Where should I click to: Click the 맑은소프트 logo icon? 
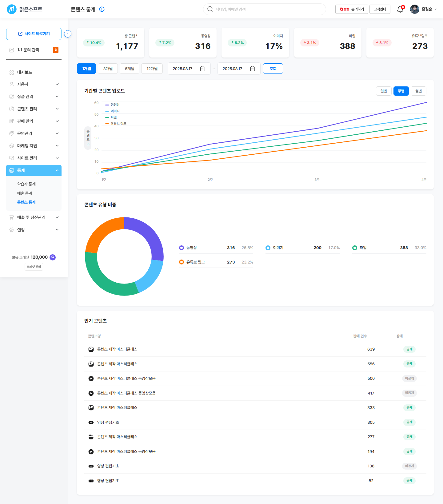(x=12, y=9)
